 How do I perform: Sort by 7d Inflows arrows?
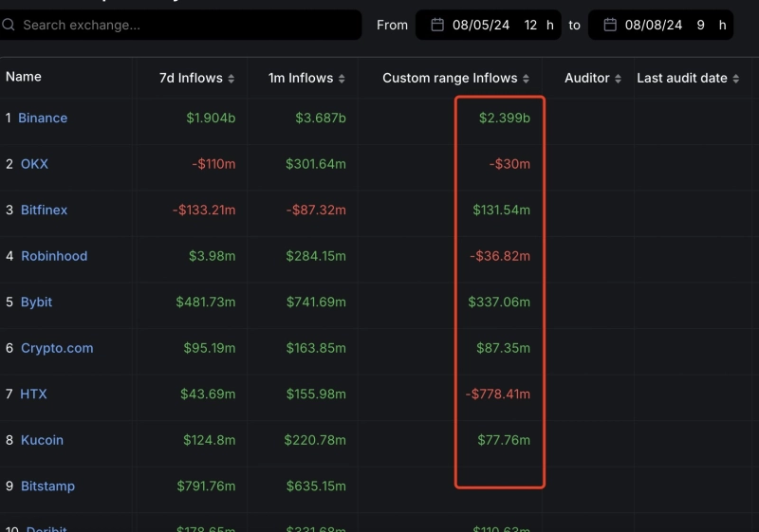point(231,79)
